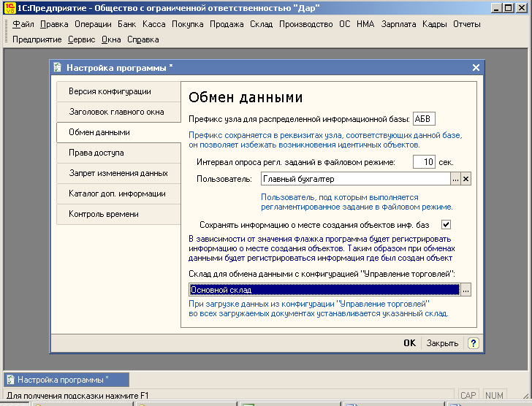Click the Закрыть button
Viewport: 532px width, 406px height.
click(x=442, y=343)
